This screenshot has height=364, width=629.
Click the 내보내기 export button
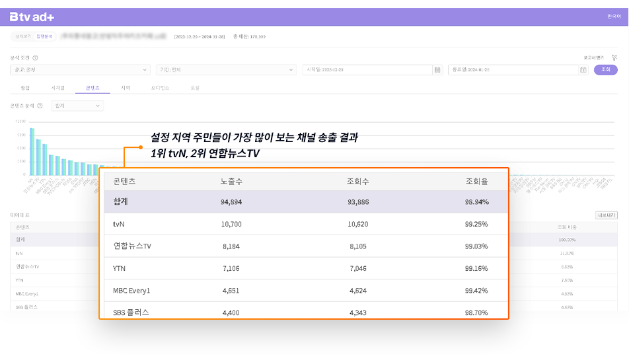(x=606, y=215)
